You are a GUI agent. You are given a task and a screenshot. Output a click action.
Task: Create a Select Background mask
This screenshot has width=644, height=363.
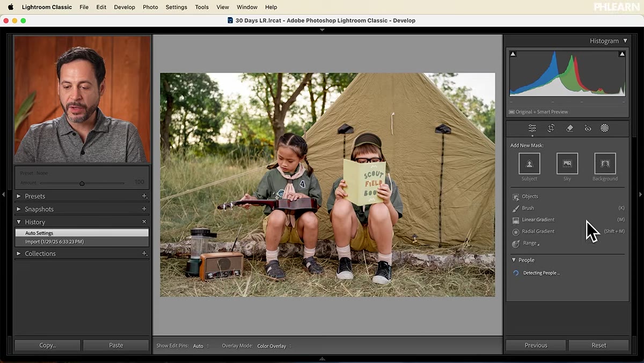click(605, 164)
